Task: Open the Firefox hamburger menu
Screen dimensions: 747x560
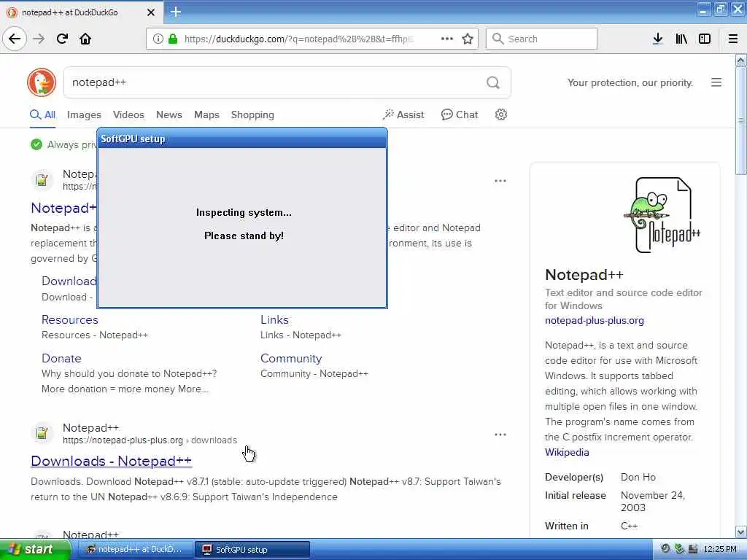Action: 733,39
